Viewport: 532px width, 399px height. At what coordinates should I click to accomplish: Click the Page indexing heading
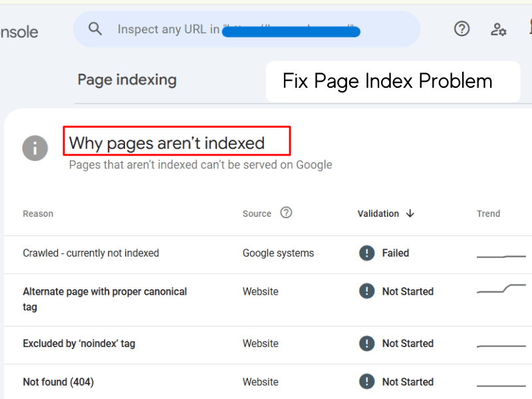(127, 80)
